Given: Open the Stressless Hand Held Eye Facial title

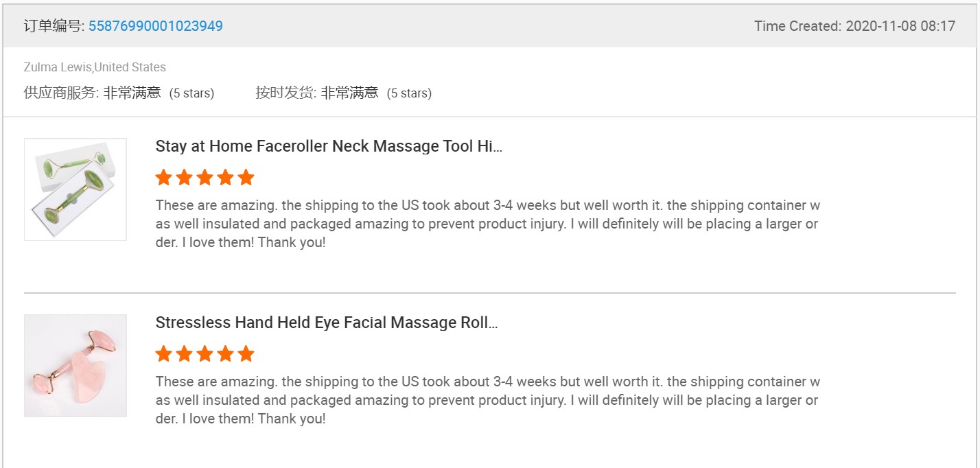Looking at the screenshot, I should (327, 323).
